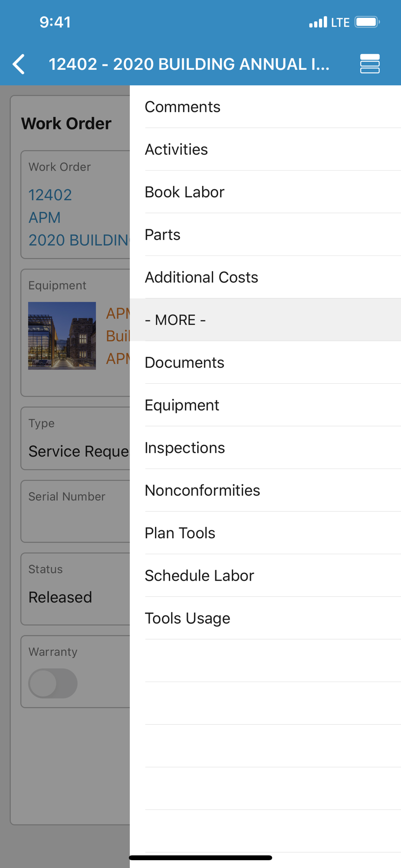Tap the Serial Number field
Image resolution: width=401 pixels, height=868 pixels.
point(76,511)
